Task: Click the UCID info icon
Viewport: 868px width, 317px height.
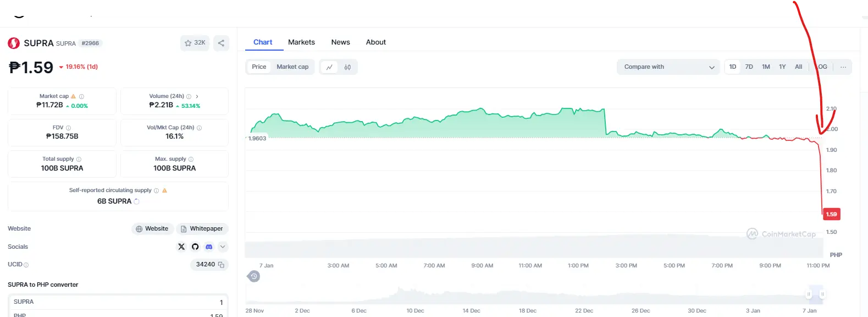Action: click(x=26, y=265)
